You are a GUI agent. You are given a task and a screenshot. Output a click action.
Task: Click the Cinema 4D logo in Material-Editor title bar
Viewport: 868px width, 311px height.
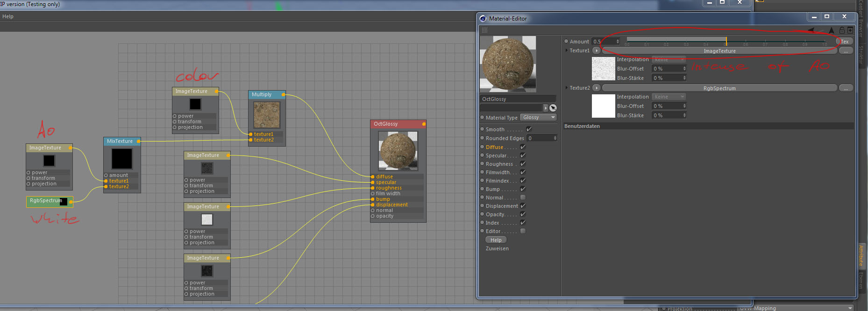(x=483, y=19)
